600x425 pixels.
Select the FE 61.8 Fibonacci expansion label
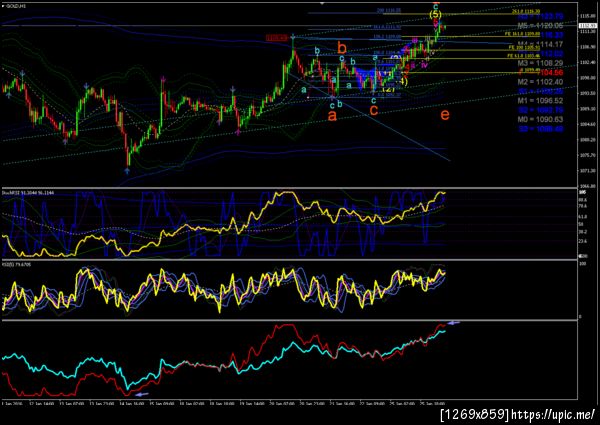point(523,56)
